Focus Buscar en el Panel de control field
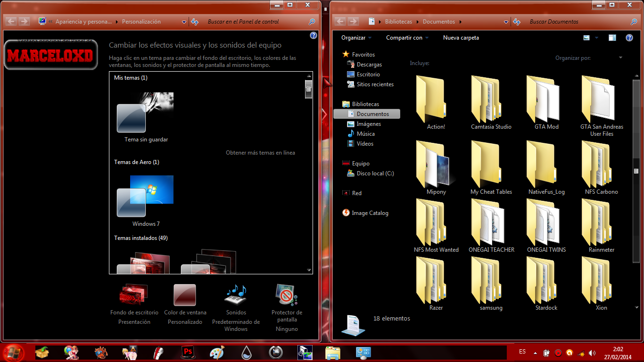644x362 pixels. 257,22
